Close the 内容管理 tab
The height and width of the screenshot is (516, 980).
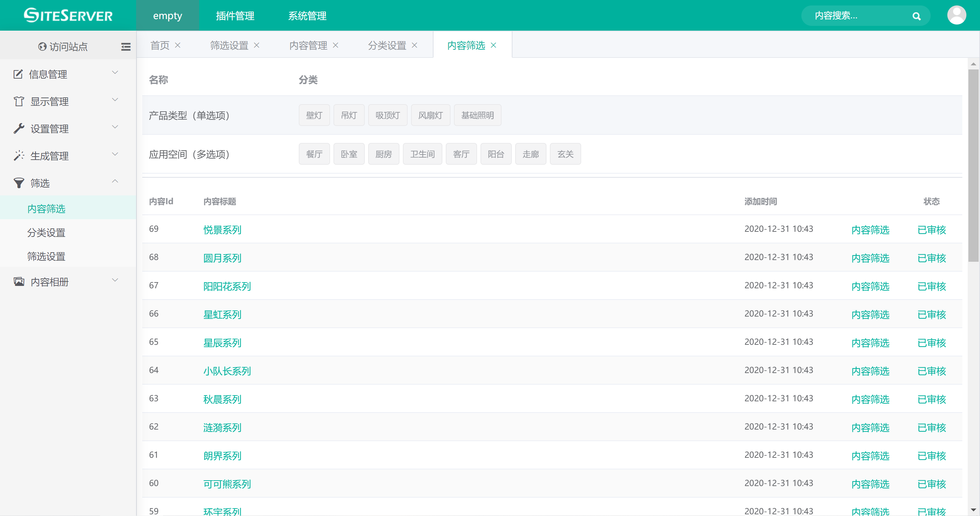click(336, 45)
